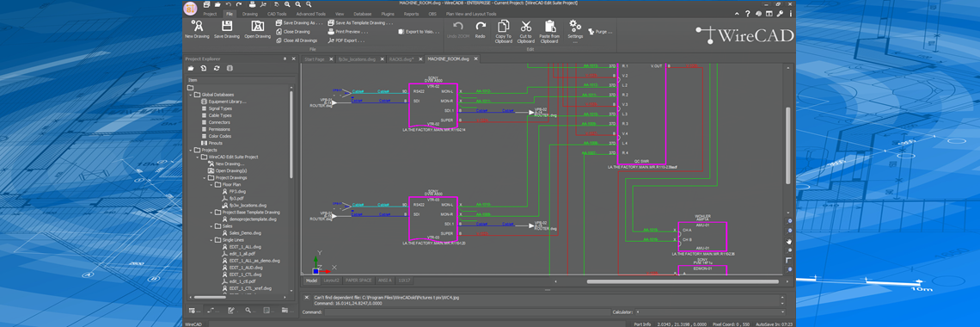Screen dimensions: 980x327
Task: Start PDF Export
Action: pos(346,40)
